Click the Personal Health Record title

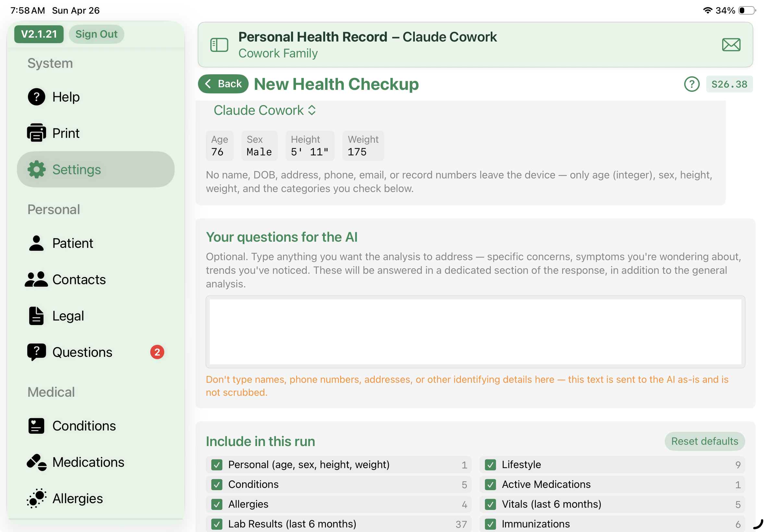(367, 37)
